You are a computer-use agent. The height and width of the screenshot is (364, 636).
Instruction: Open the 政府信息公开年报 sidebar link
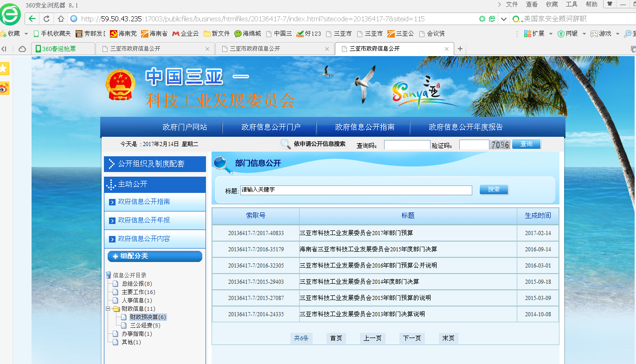pos(144,220)
